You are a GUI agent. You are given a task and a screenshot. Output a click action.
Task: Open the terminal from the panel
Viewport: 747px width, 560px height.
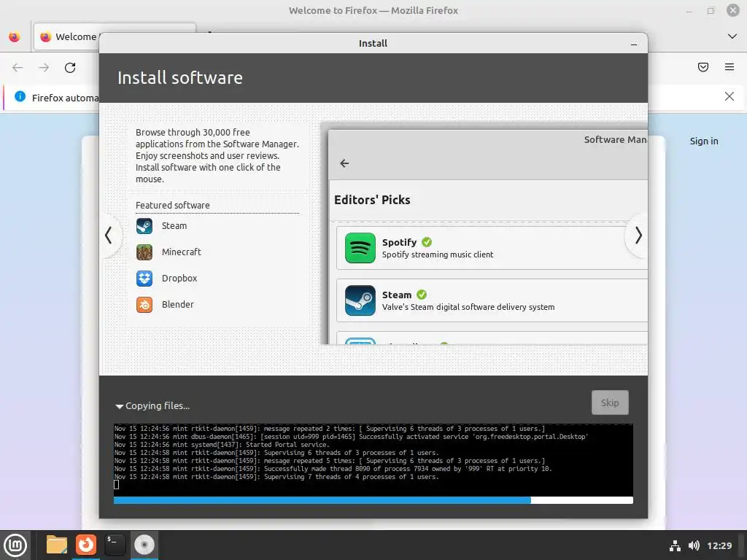[115, 545]
